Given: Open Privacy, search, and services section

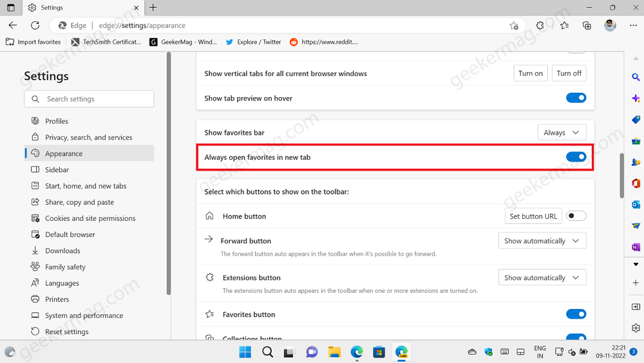Looking at the screenshot, I should tap(89, 137).
